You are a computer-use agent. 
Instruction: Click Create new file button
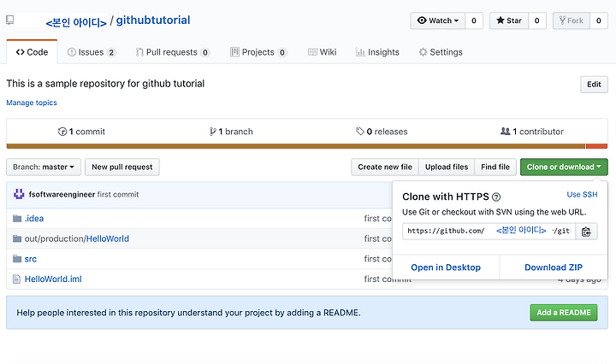(x=385, y=167)
